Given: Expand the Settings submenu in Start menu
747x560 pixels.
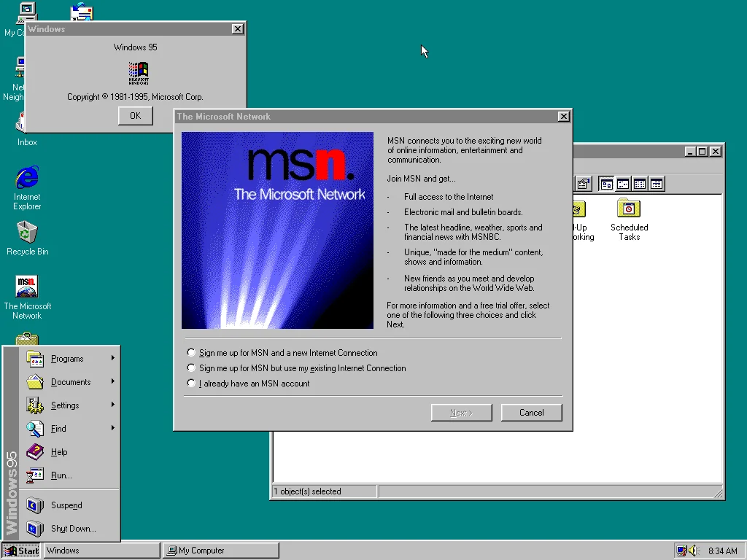Looking at the screenshot, I should pyautogui.click(x=64, y=405).
